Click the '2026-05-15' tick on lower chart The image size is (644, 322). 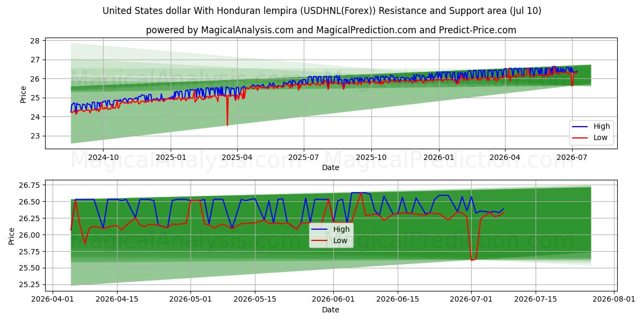point(255,300)
